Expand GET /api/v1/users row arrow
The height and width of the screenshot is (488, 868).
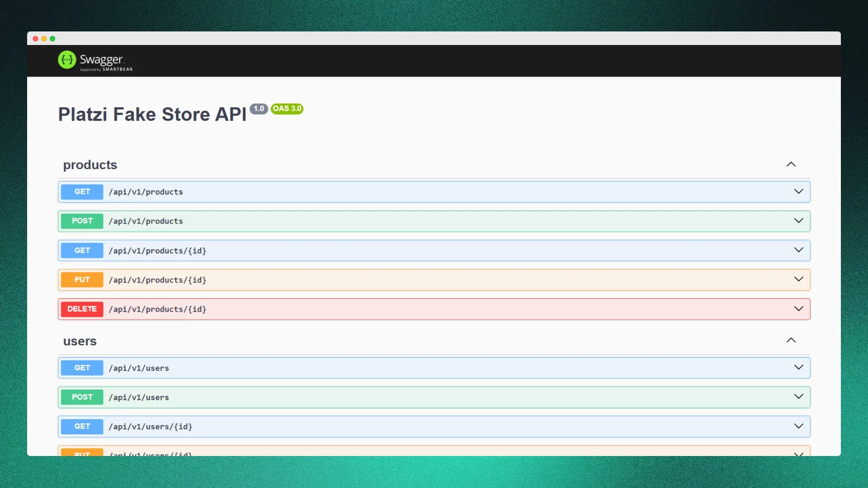click(x=799, y=368)
